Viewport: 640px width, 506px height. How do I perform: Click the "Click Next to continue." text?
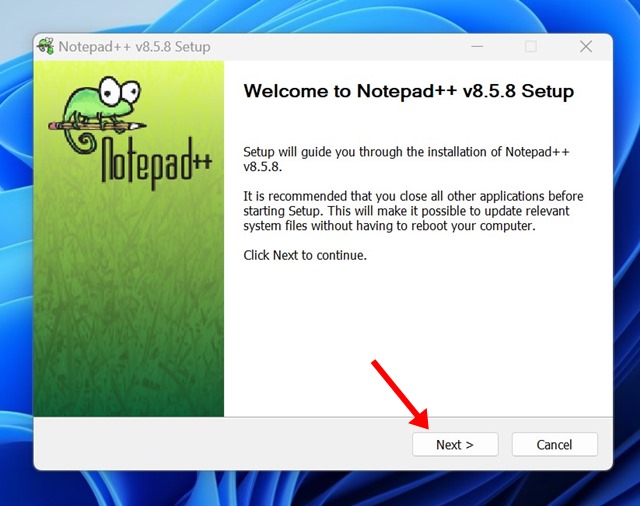(305, 255)
